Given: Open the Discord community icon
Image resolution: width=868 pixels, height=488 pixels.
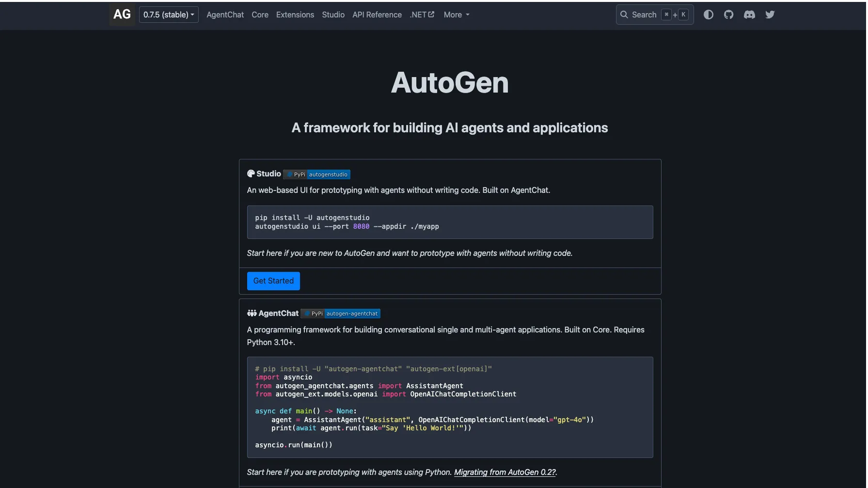Looking at the screenshot, I should coord(749,15).
